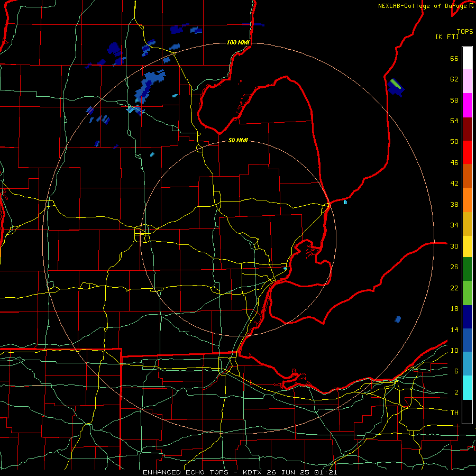This screenshot has width=476, height=476.
Task: Click the 'TOPS' legend heading
Action: pos(465,32)
